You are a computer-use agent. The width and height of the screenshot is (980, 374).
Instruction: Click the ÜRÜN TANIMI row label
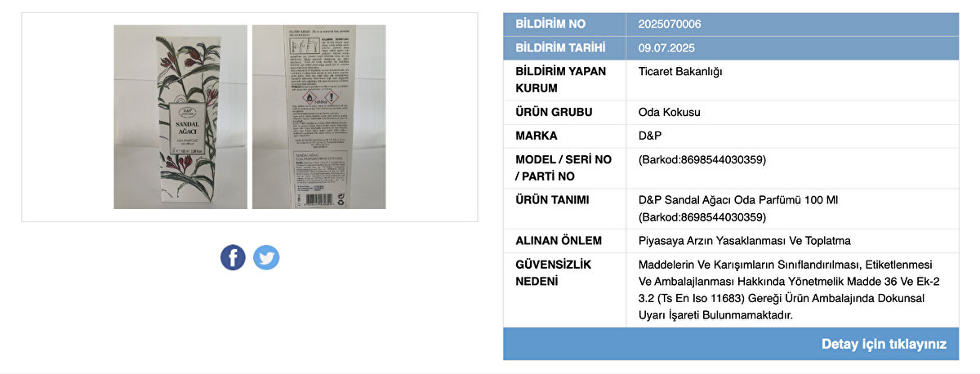552,200
